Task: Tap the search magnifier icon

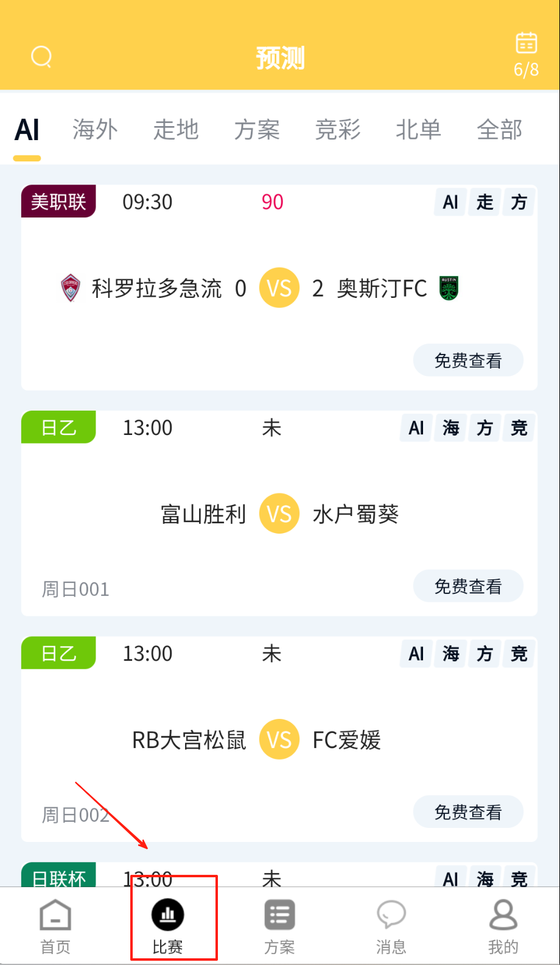Action: 41,57
